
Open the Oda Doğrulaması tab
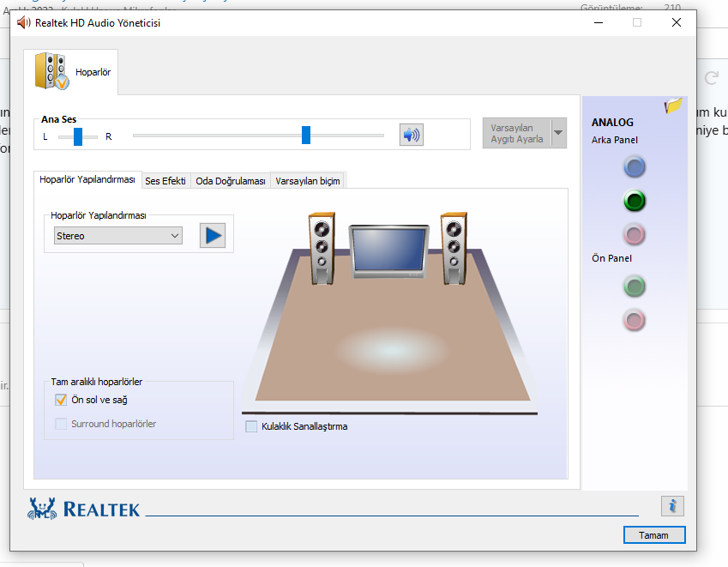[231, 181]
